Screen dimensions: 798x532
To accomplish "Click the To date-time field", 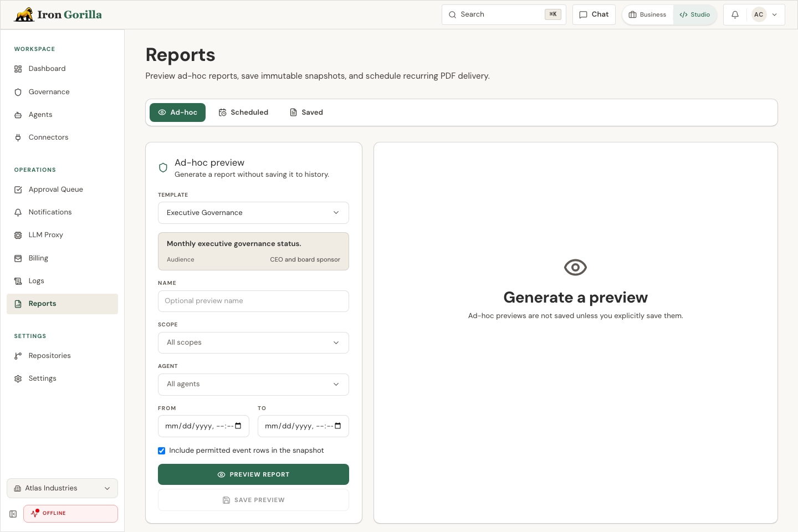I will [303, 426].
